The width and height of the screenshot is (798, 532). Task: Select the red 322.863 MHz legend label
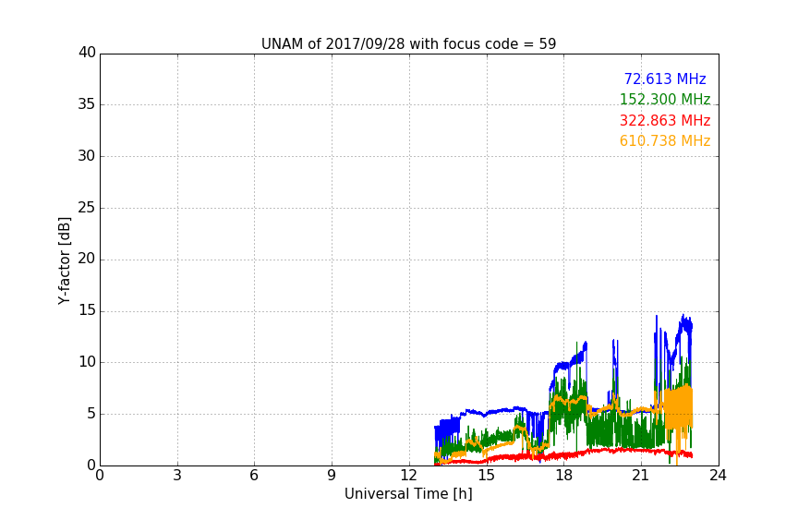(x=665, y=121)
